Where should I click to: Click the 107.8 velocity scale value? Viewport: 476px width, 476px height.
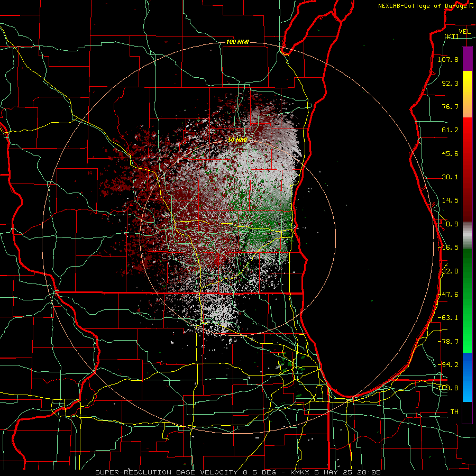448,59
